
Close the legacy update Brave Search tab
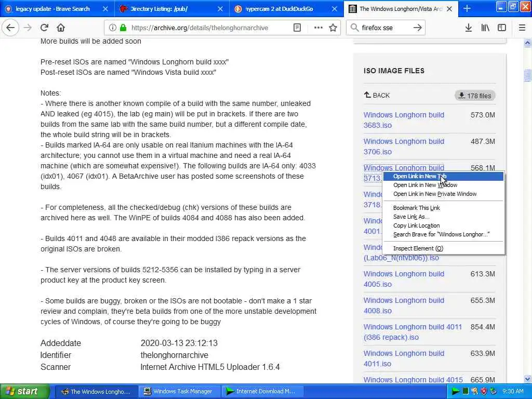point(105,9)
